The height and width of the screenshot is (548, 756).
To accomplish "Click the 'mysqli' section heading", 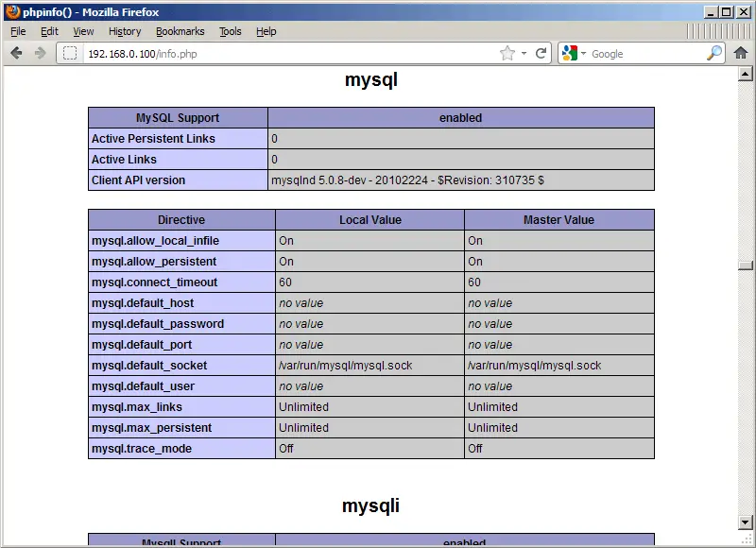I will (x=370, y=505).
